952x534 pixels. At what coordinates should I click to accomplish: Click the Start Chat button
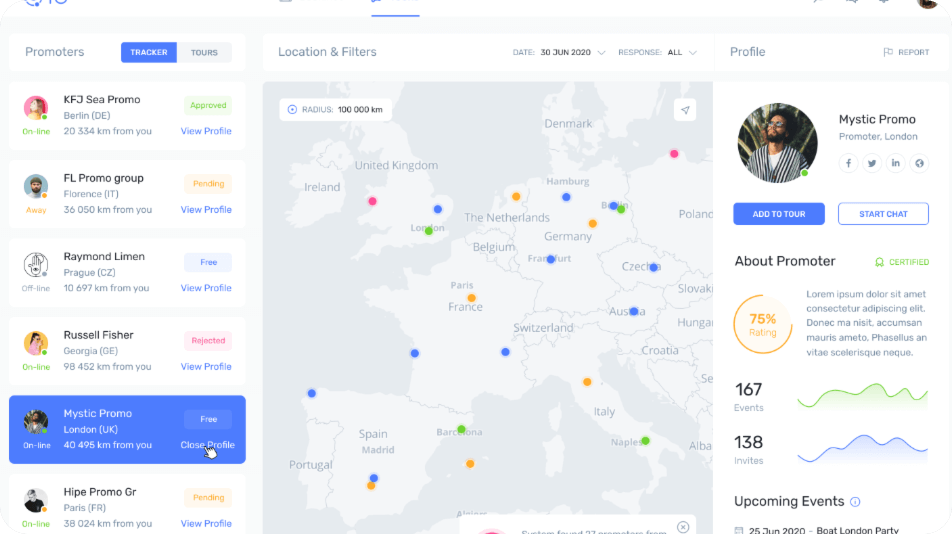883,214
